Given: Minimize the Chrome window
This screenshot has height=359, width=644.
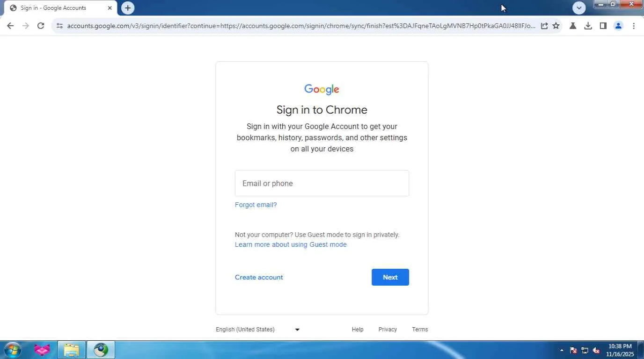Looking at the screenshot, I should (601, 4).
